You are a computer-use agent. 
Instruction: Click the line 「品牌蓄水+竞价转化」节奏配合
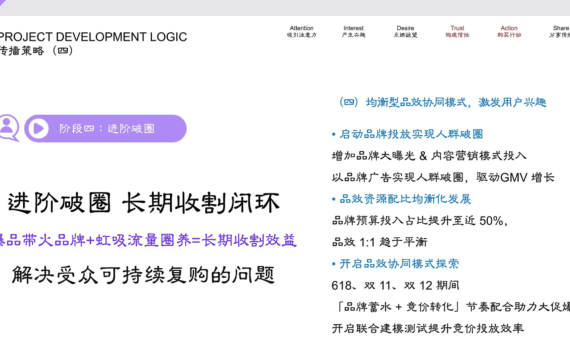pyautogui.click(x=451, y=307)
